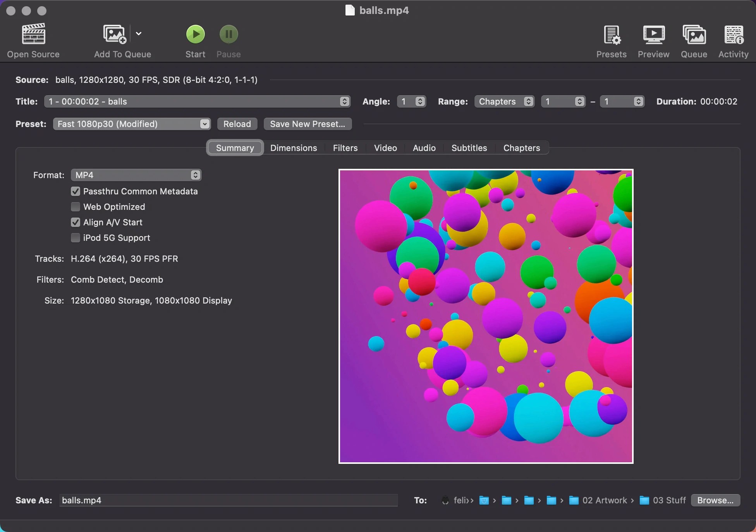
Task: Open the Format dropdown showing MP4
Action: [135, 175]
